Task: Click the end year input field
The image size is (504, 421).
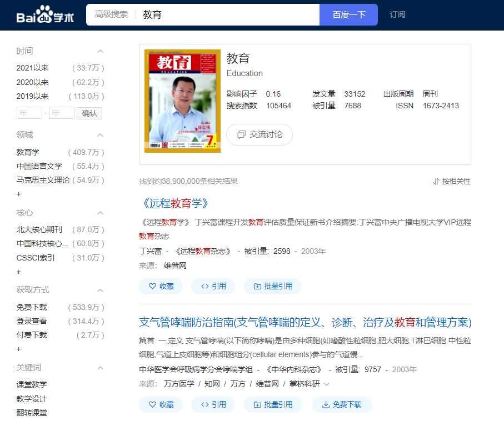Action: click(x=62, y=113)
